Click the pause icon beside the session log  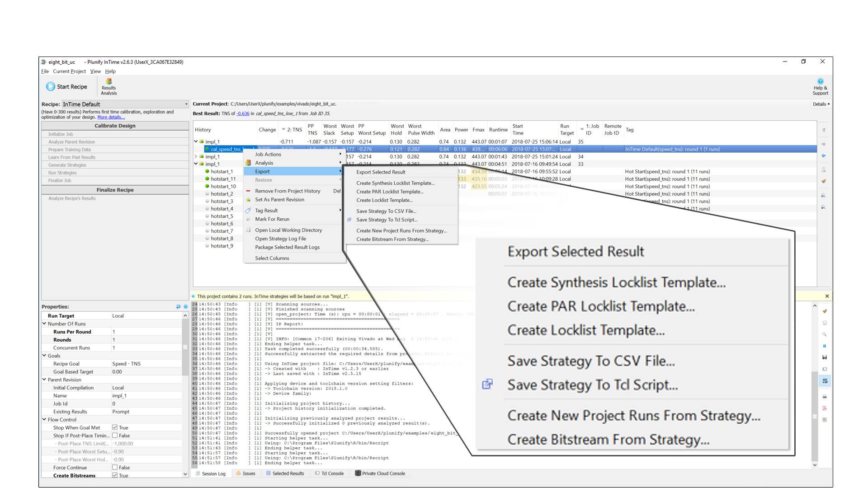coord(825,346)
